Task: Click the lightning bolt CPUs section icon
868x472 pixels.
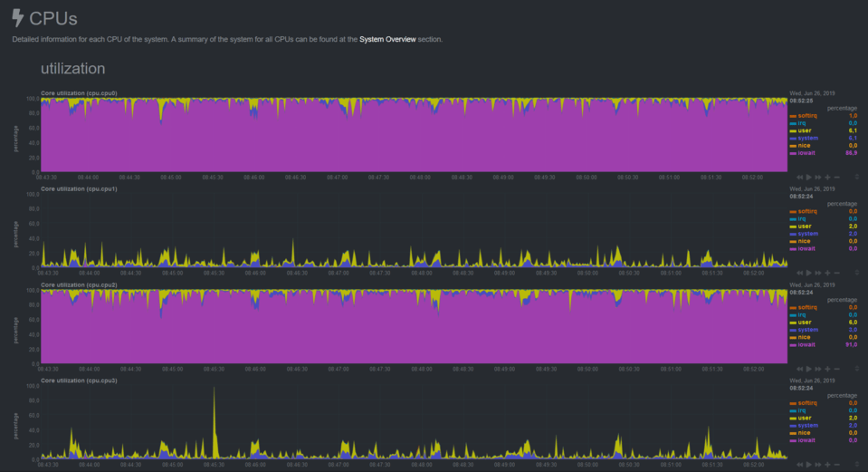Action: tap(18, 18)
